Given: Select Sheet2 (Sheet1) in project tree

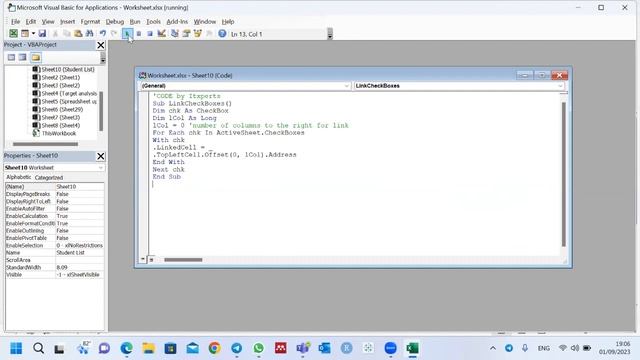Looking at the screenshot, I should [60, 78].
